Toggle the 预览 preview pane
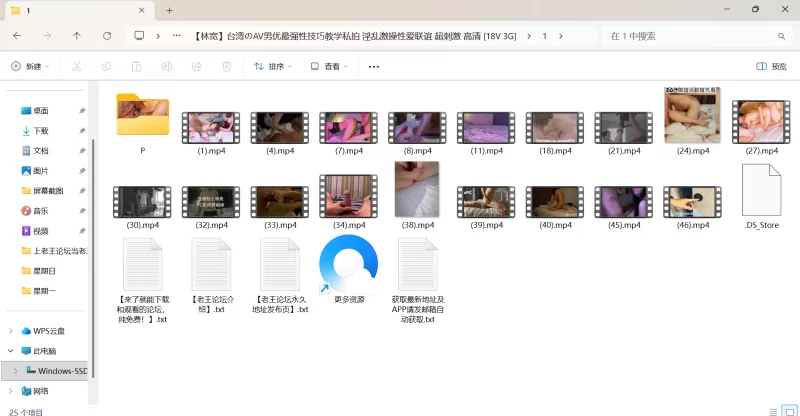800x416 pixels. (771, 67)
